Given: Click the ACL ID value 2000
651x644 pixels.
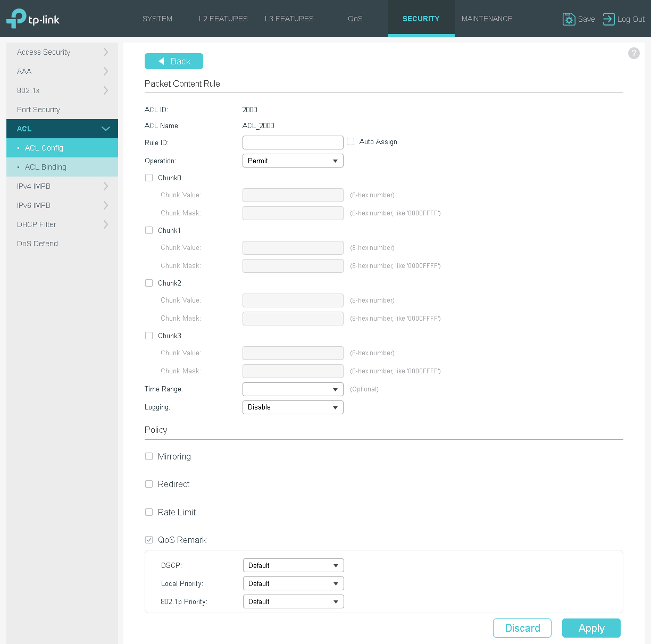Looking at the screenshot, I should click(249, 110).
